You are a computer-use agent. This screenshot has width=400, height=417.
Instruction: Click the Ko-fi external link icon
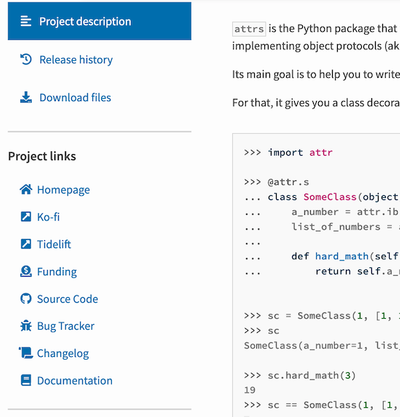(x=26, y=217)
